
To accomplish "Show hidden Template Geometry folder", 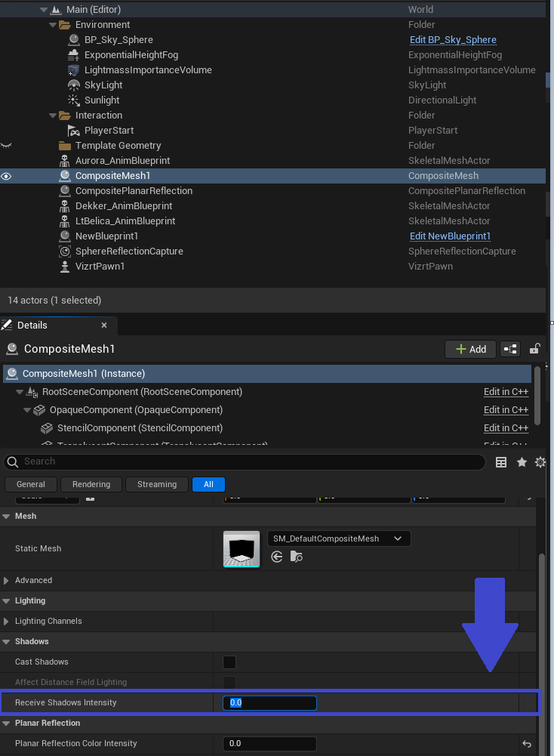I will (x=7, y=146).
